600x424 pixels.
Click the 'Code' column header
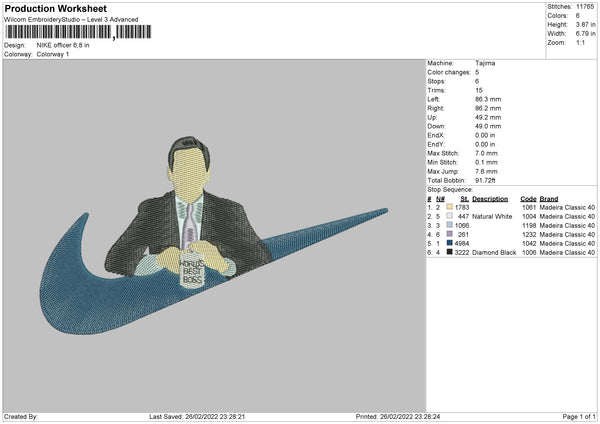(x=528, y=199)
